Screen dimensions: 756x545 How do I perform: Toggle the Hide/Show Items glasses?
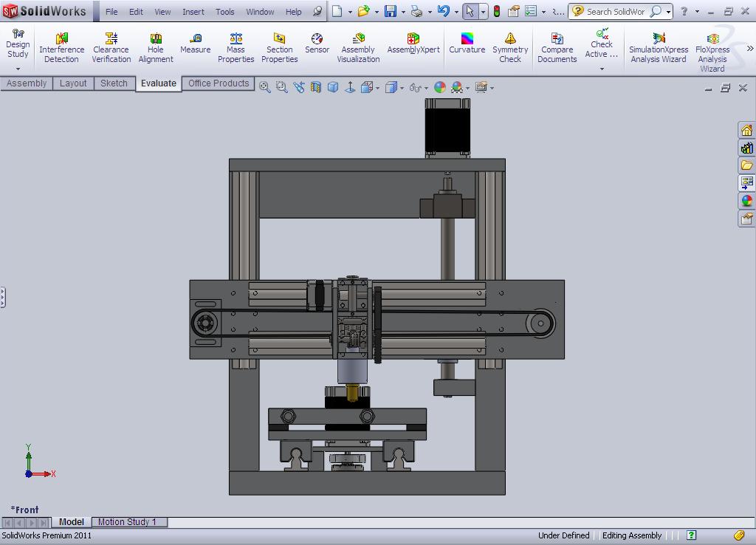[x=415, y=86]
